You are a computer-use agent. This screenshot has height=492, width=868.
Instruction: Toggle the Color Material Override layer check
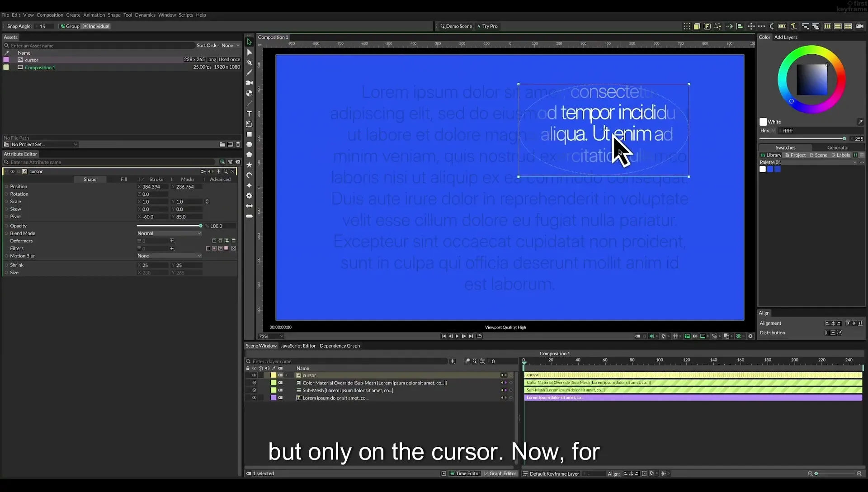click(x=254, y=383)
